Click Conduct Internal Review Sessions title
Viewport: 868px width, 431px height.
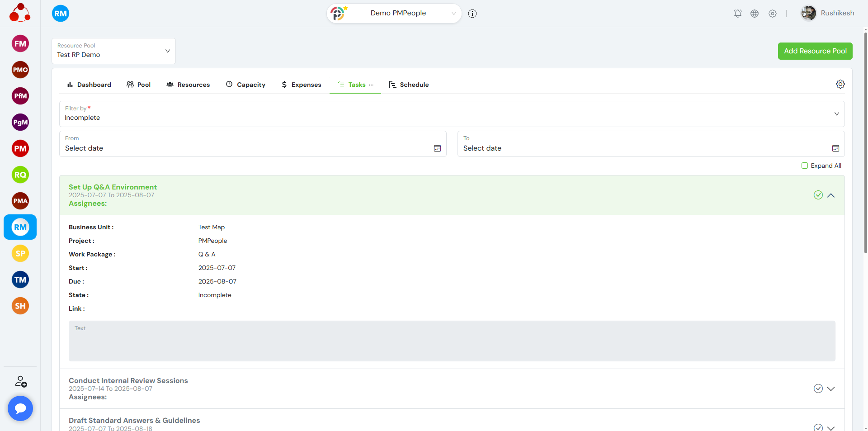128,381
